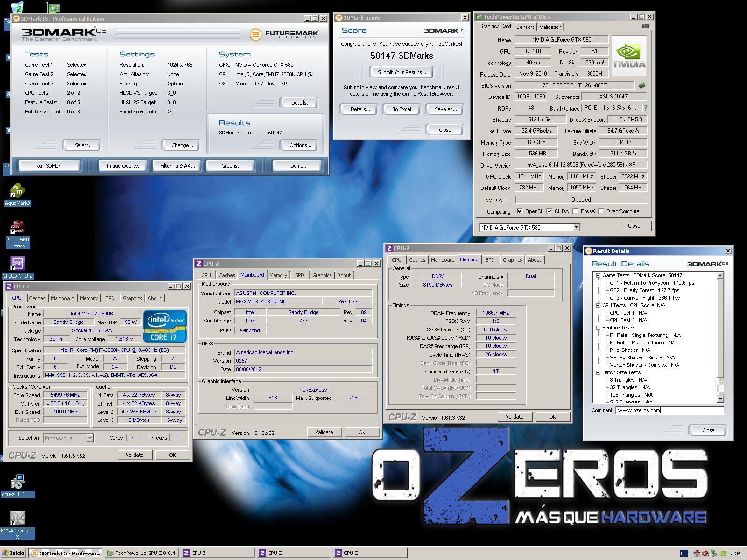747x560 pixels.
Task: Switch to the GPU-Z Validation tab
Action: point(550,27)
